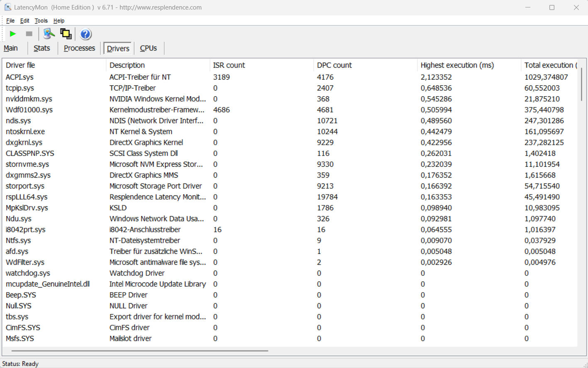Switch to the Main tab
Image resolution: width=588 pixels, height=368 pixels.
pos(11,48)
